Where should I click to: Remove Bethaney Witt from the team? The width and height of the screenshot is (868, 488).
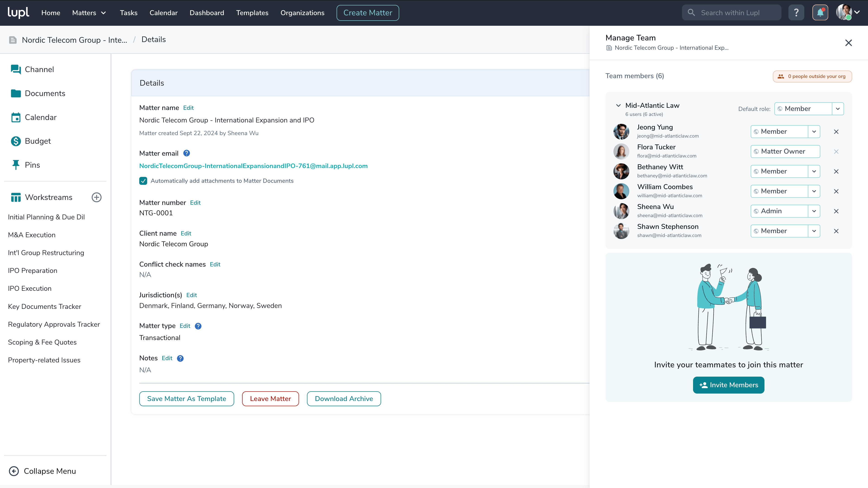pyautogui.click(x=836, y=171)
